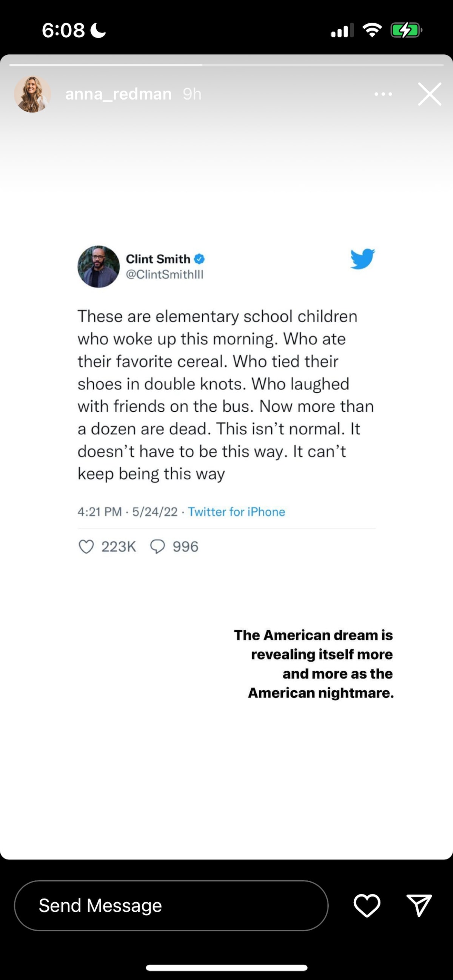Tap the Wi-Fi status icon
Viewport: 453px width, 980px height.
tap(372, 30)
